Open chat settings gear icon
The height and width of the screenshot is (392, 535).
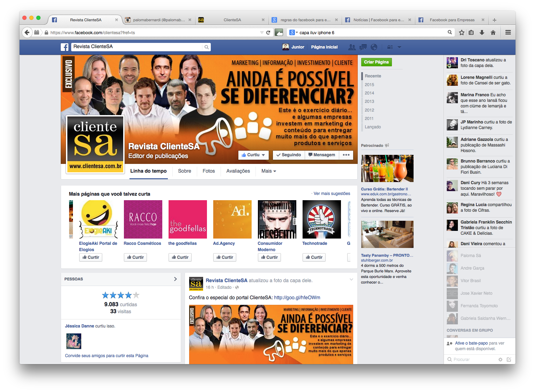pyautogui.click(x=500, y=360)
